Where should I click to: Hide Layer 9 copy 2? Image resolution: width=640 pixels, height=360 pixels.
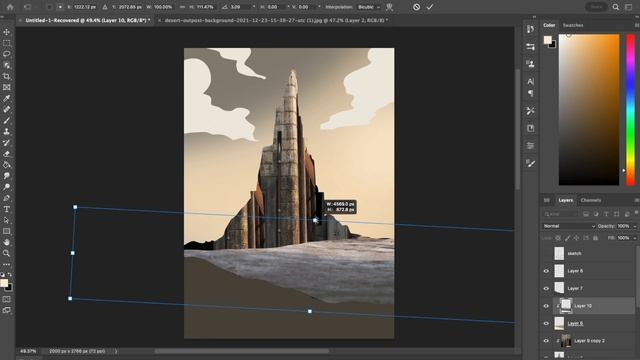coord(546,341)
